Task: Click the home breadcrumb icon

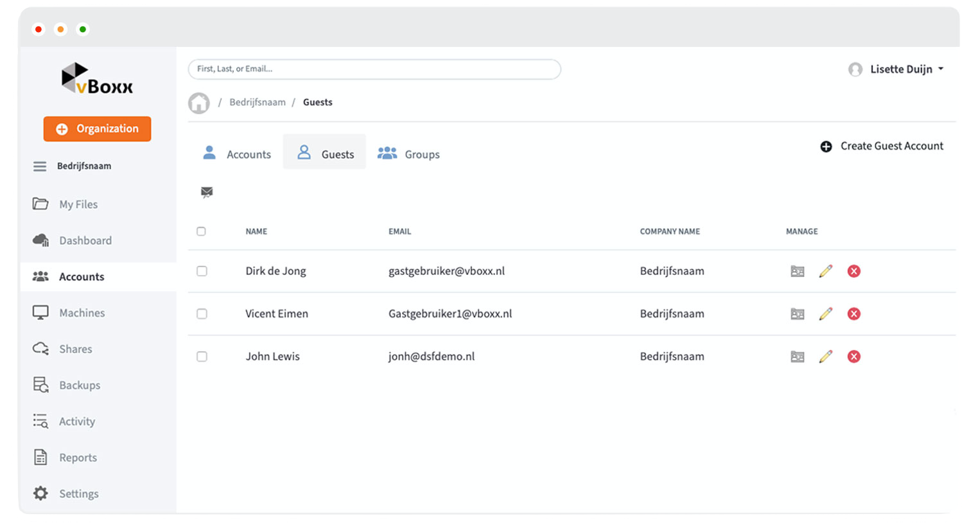Action: click(x=199, y=103)
